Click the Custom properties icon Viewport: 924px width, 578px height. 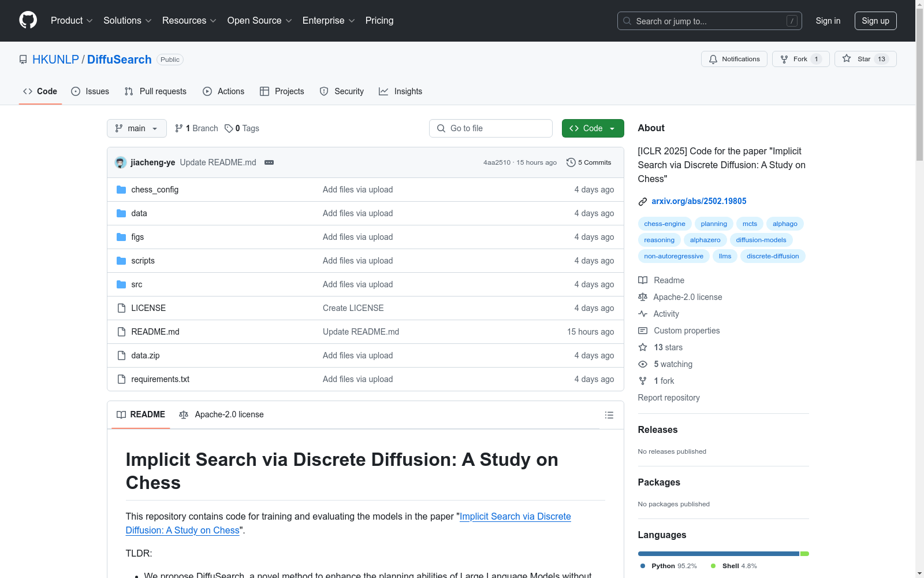click(643, 331)
